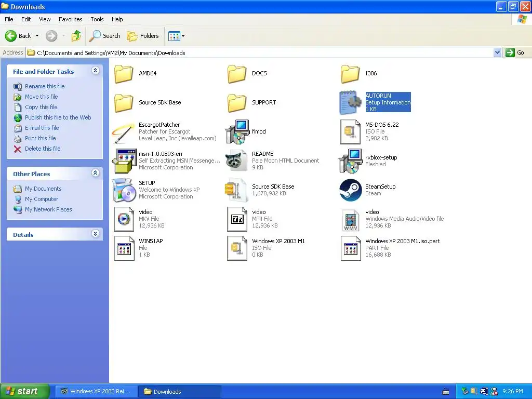Click the Go button

[515, 52]
